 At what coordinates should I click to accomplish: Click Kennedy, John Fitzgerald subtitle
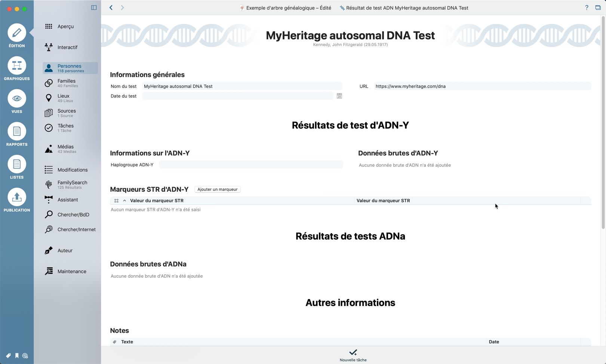click(x=350, y=45)
